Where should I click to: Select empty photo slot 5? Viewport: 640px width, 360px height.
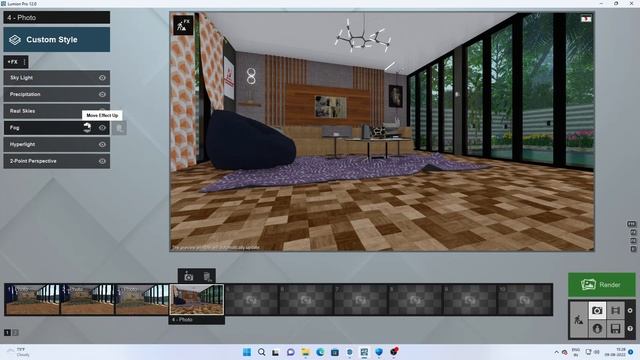[252, 300]
